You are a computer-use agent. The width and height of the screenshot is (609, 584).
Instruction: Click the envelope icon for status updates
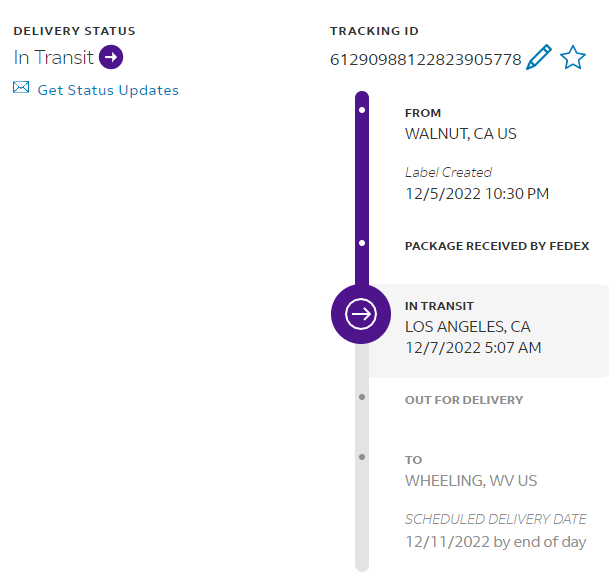click(21, 88)
